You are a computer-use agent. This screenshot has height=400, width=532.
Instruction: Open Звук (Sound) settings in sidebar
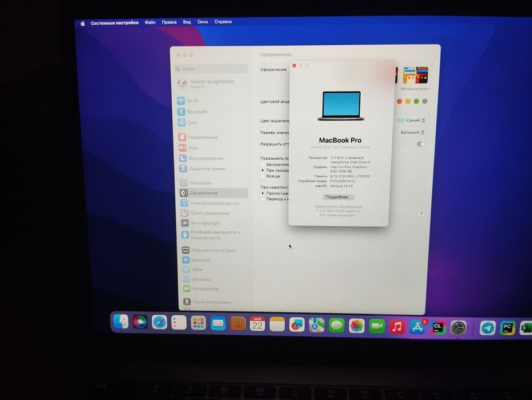click(x=188, y=148)
